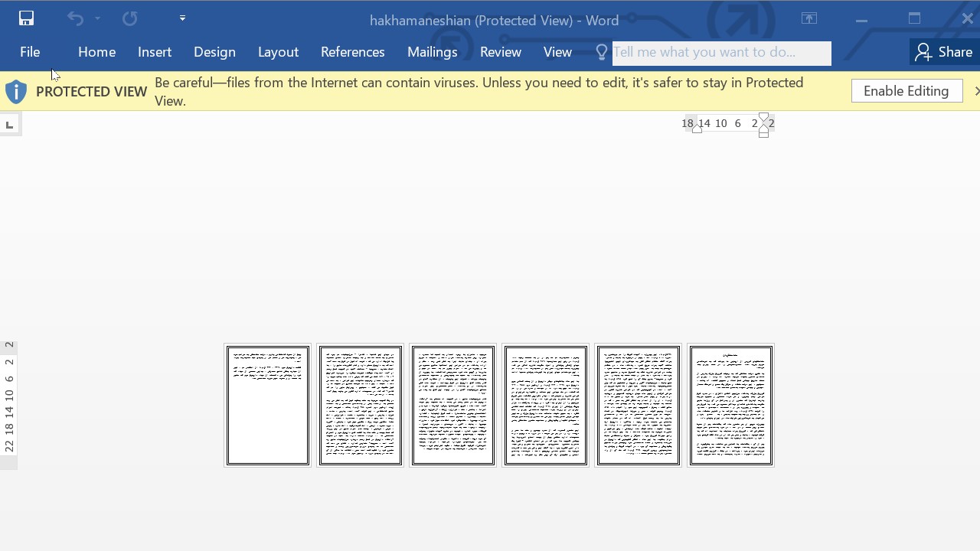Select the second page thumbnail
This screenshot has width=980, height=551.
361,405
